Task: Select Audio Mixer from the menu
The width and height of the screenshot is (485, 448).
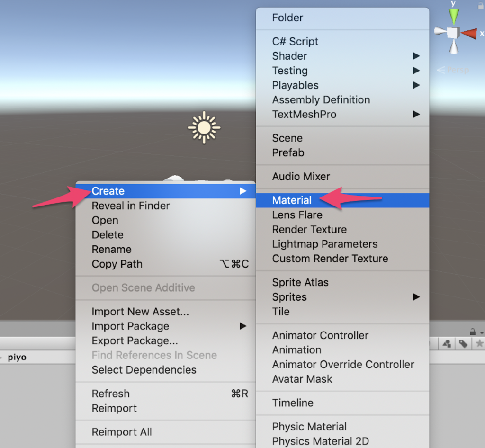Action: coord(342,177)
